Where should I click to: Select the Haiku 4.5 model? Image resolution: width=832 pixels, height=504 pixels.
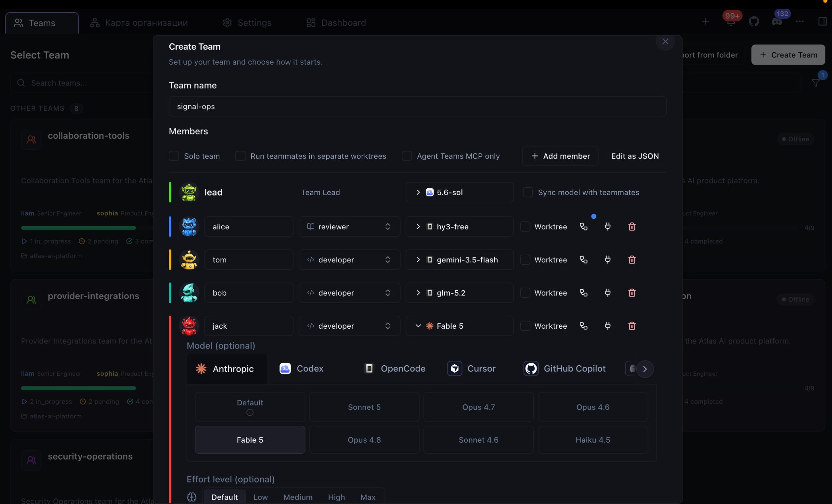tap(592, 440)
